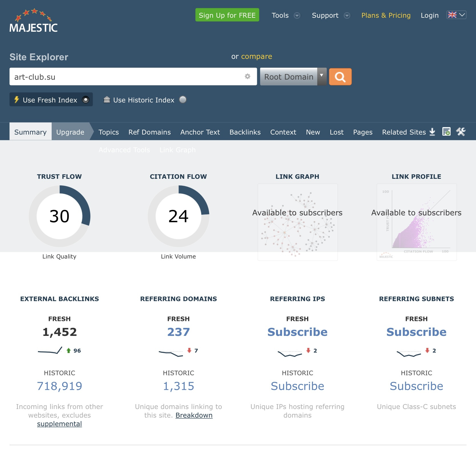This screenshot has height=449, width=476.
Task: Open the Anchor Text tab
Action: click(x=200, y=132)
